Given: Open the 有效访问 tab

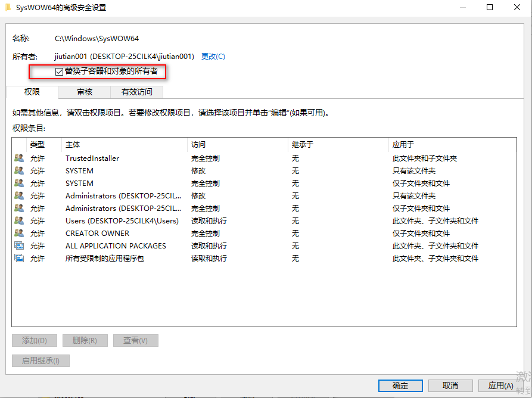Looking at the screenshot, I should pos(137,92).
